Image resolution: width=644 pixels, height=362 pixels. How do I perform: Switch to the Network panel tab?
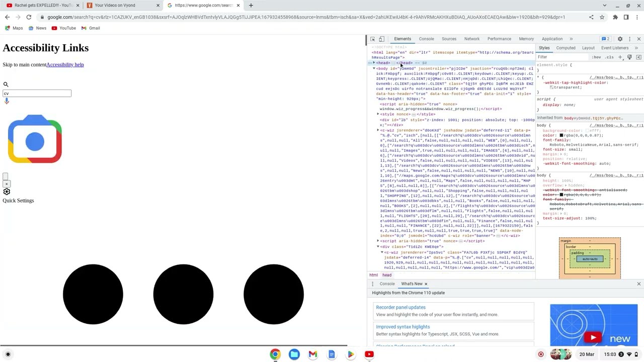[x=472, y=39]
